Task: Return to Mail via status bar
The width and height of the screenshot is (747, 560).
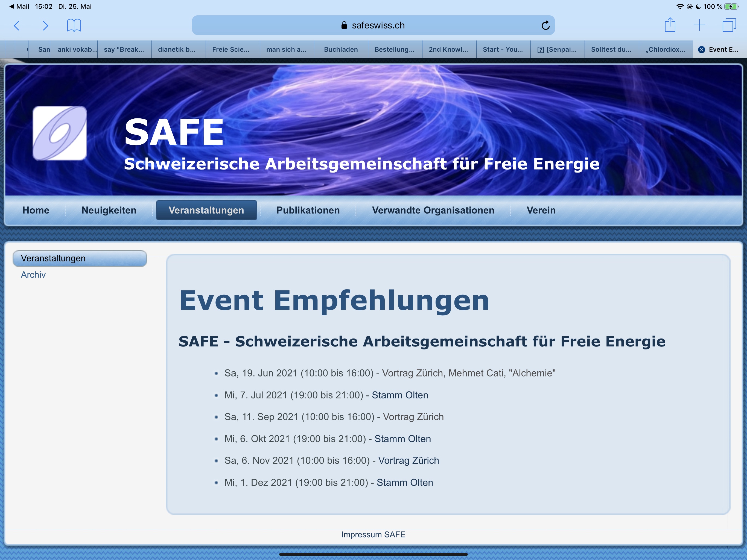Action: coord(19,6)
